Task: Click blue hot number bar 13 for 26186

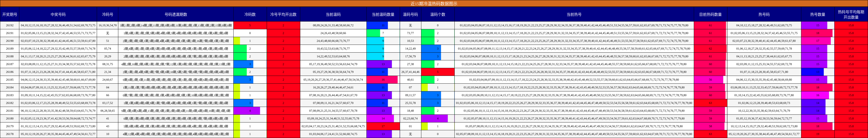Action: pyautogui.click(x=812, y=72)
